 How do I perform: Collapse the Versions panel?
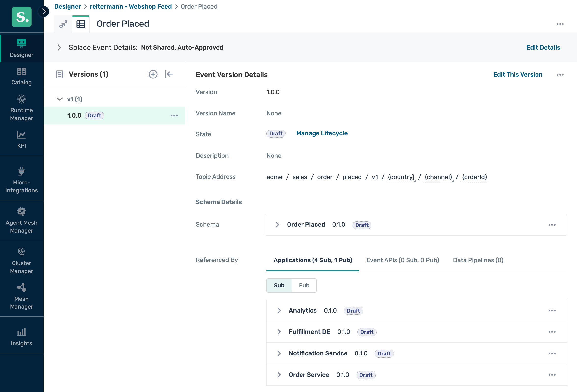click(x=169, y=74)
